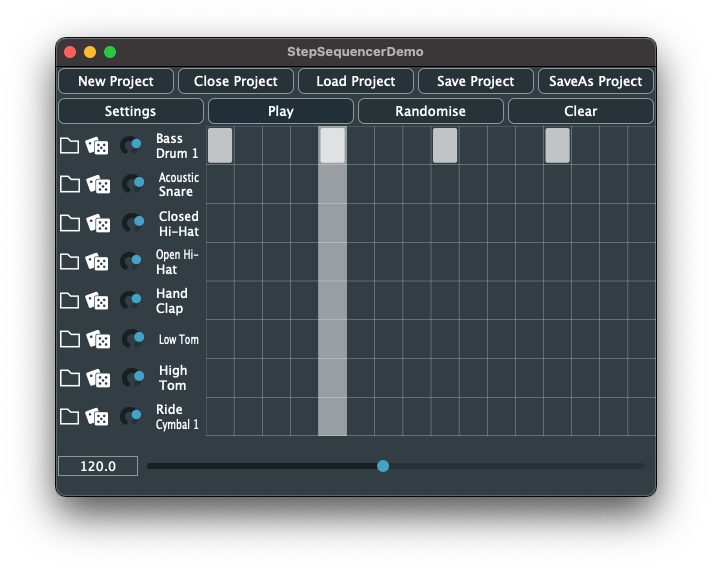Click Load Project
Image resolution: width=712 pixels, height=570 pixels.
click(x=356, y=81)
